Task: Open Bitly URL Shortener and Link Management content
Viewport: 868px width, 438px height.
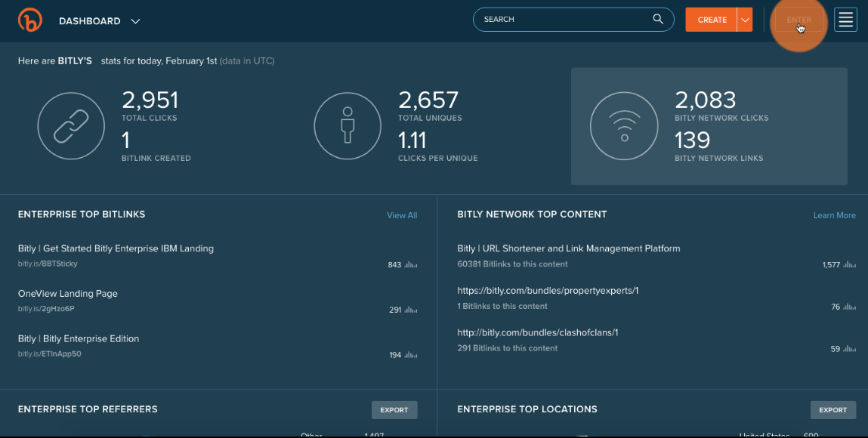Action: (569, 248)
